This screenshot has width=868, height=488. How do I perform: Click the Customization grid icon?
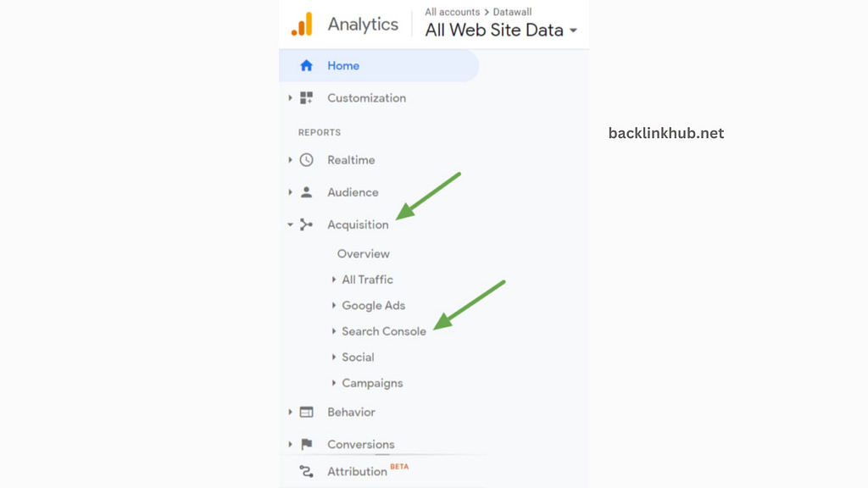(307, 97)
